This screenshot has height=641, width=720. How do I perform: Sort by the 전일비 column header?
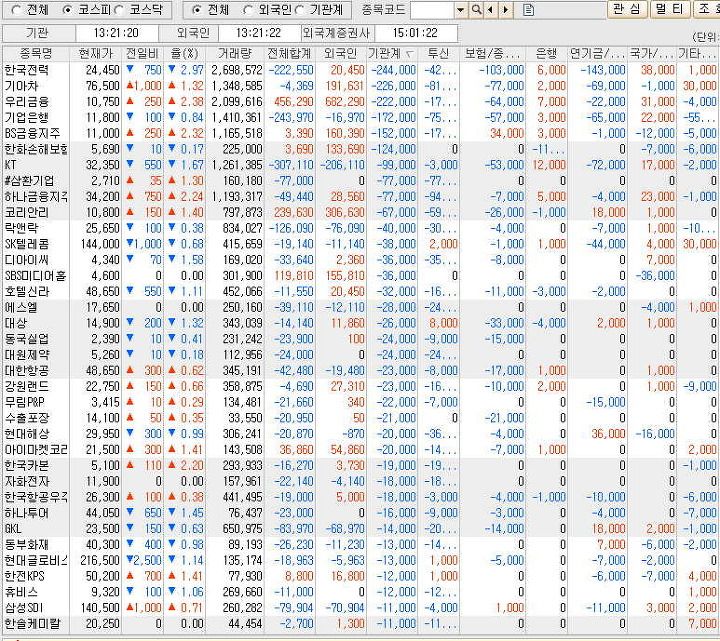tap(142, 53)
